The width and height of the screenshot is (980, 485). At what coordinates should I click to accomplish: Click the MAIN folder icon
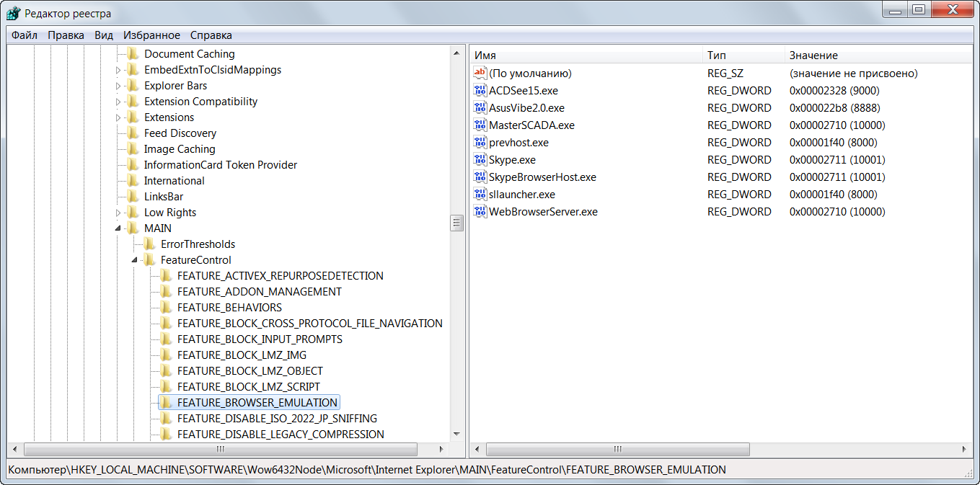pyautogui.click(x=133, y=228)
